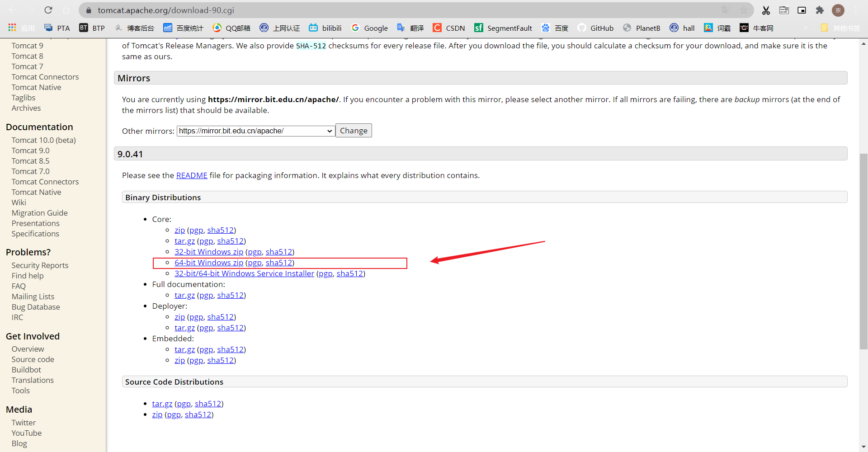Open the 上网认证 bookmark
Image resolution: width=868 pixels, height=452 pixels.
[x=280, y=28]
